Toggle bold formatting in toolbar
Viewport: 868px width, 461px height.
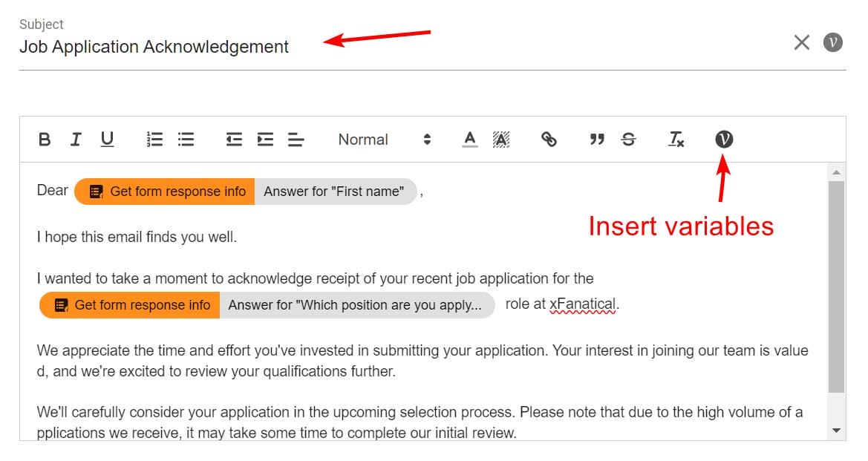click(x=45, y=140)
